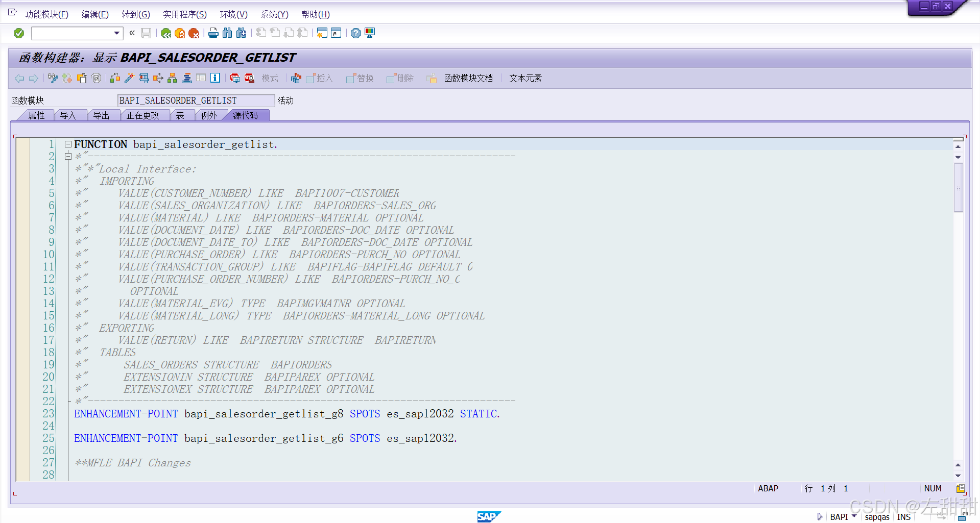Click the INS insert mode indicator

pyautogui.click(x=903, y=517)
